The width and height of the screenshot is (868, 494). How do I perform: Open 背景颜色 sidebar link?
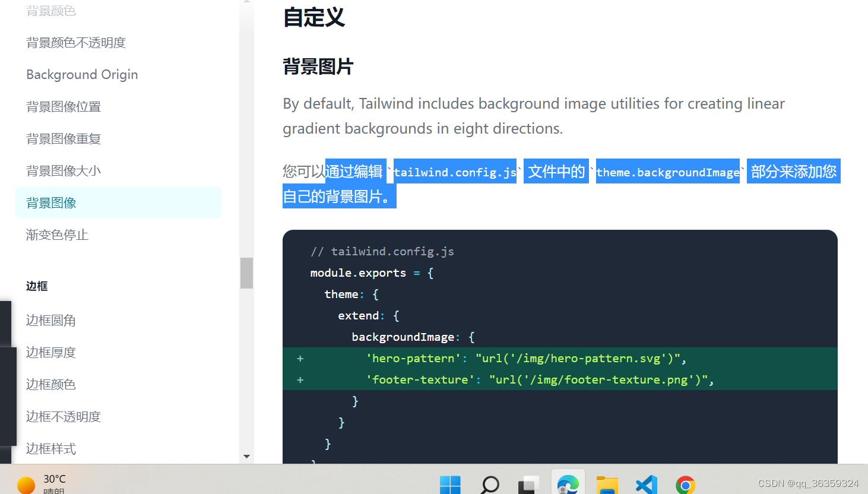(51, 11)
